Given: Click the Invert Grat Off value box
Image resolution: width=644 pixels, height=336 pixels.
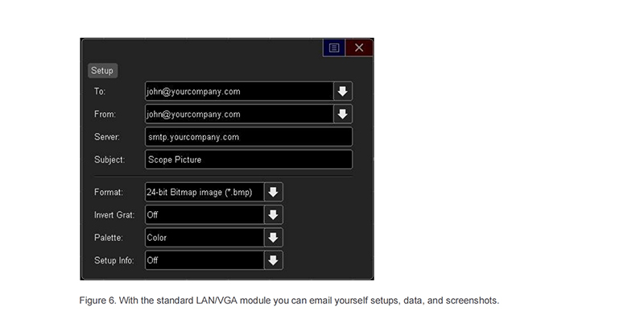Looking at the screenshot, I should point(204,214).
